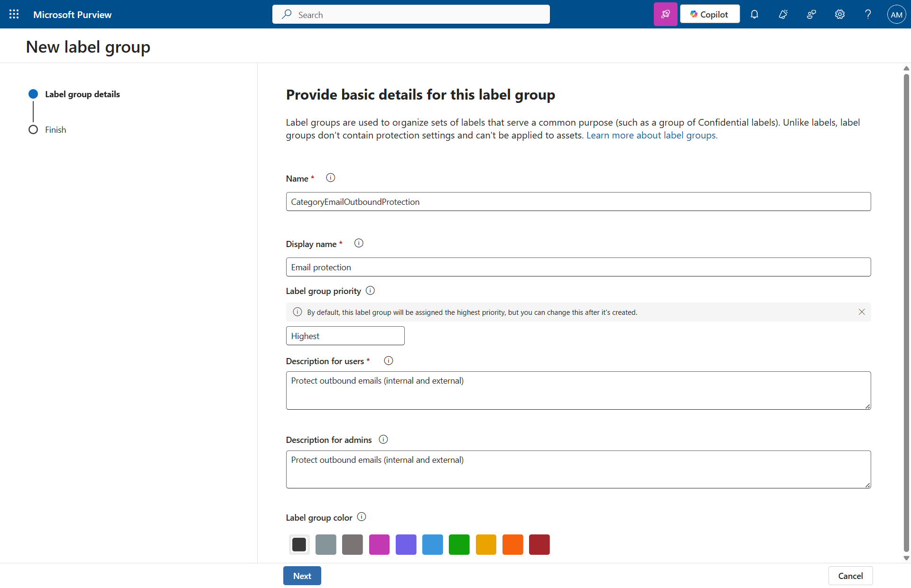
Task: Click the pink rocket icon in header
Action: coord(665,14)
